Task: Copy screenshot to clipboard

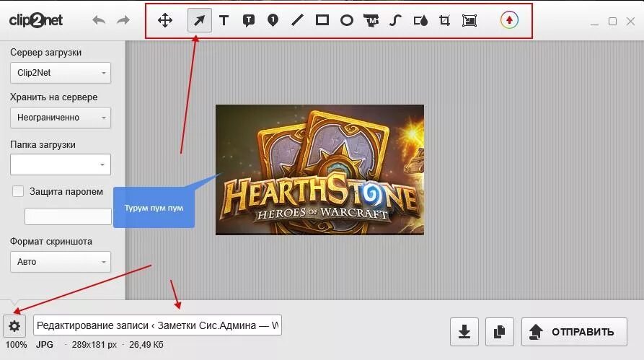Action: [500, 332]
